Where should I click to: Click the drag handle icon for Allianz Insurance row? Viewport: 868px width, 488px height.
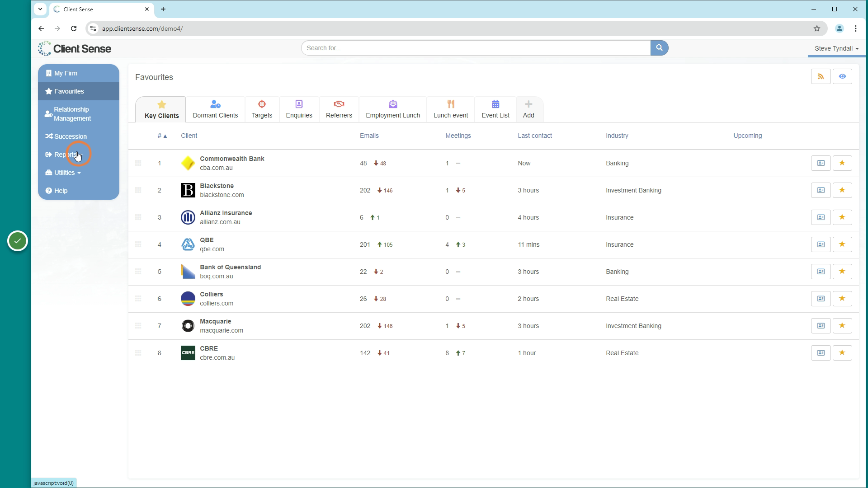[138, 217]
